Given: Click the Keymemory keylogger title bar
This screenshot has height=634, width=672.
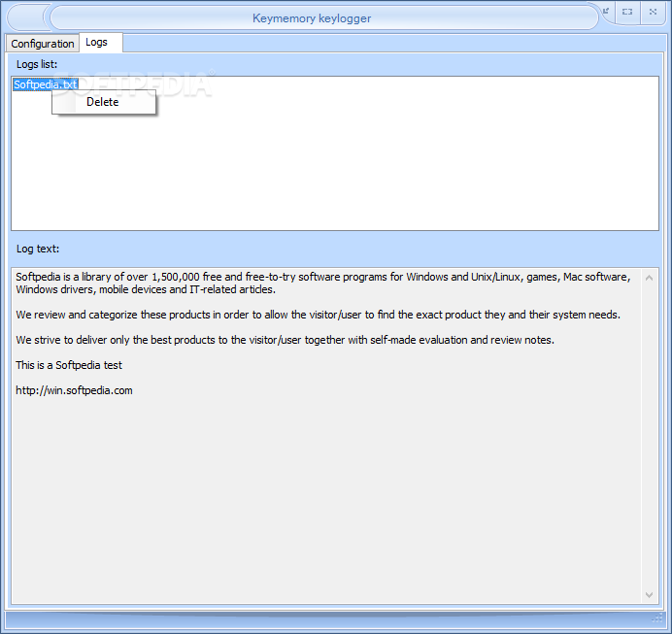Looking at the screenshot, I should coord(324,18).
